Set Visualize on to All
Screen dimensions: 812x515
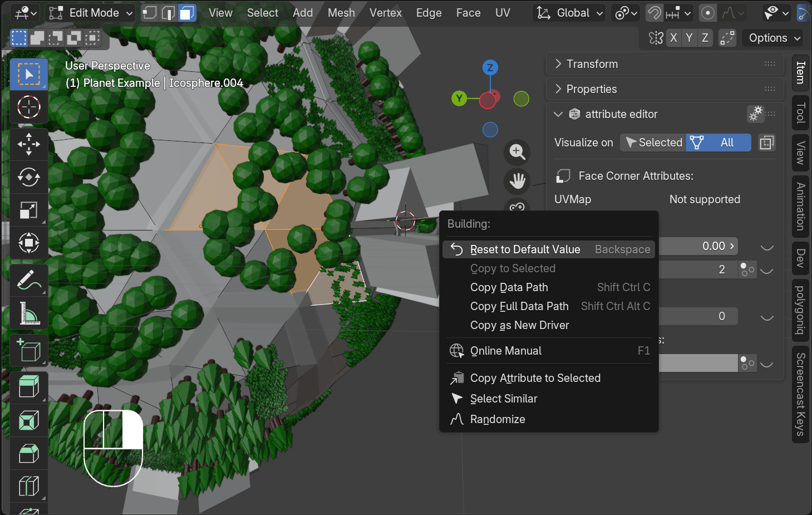coord(719,143)
